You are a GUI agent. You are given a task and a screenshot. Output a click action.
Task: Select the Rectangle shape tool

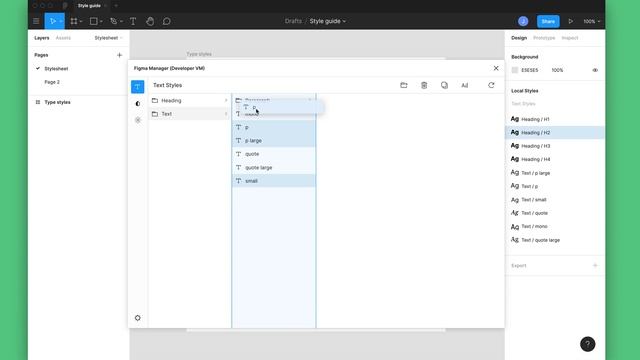[93, 21]
